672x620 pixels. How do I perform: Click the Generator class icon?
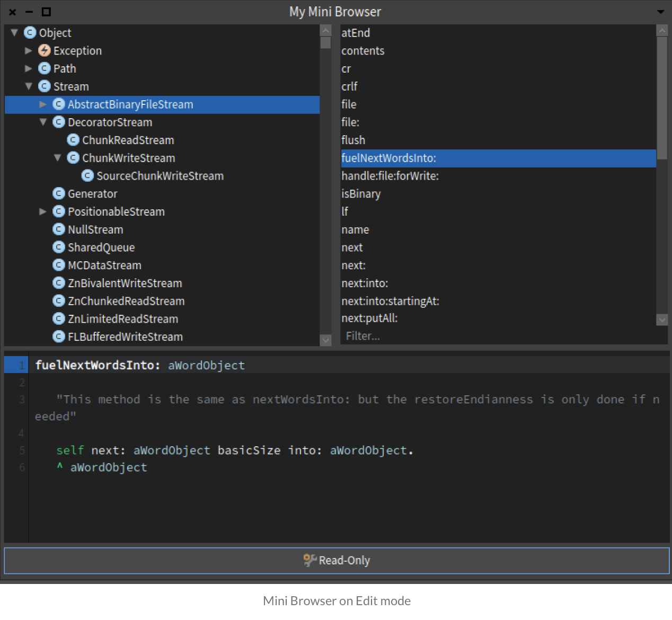pyautogui.click(x=59, y=194)
